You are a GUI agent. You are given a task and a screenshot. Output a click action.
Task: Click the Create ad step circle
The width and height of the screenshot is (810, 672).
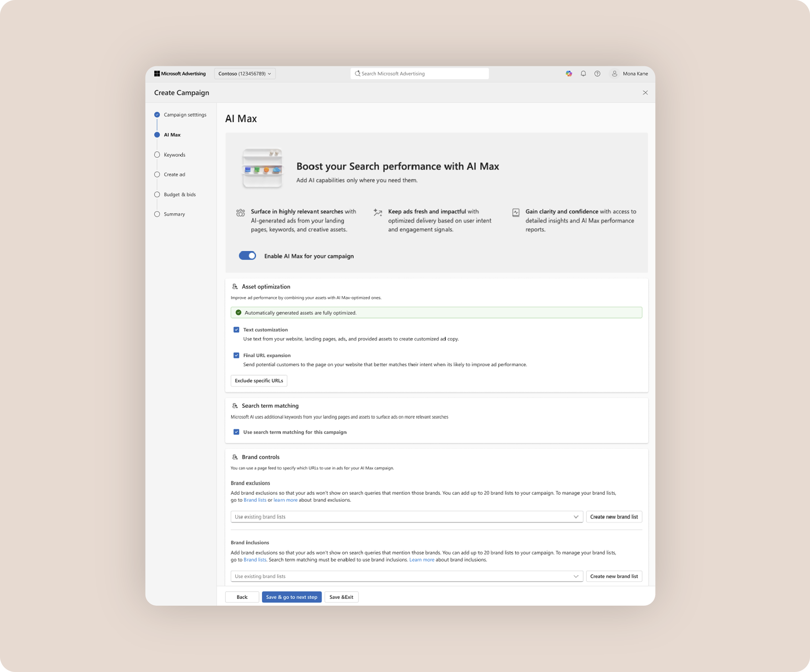(x=157, y=174)
